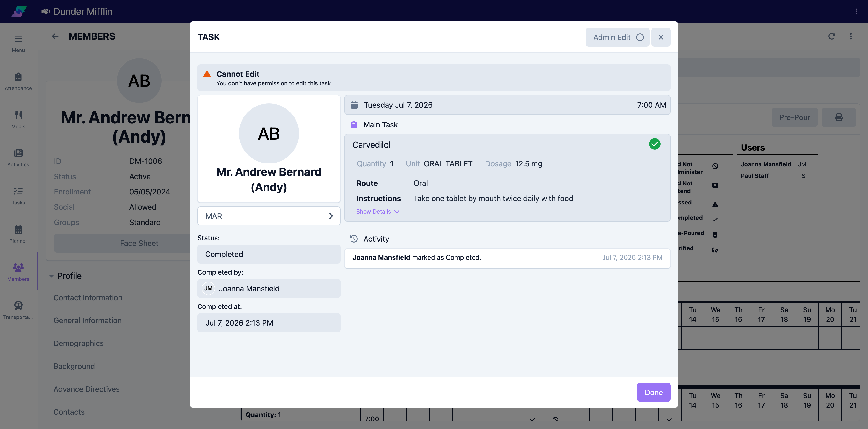Click the calendar icon beside Tuesday Jul 7
Screen dimensions: 868x429
point(354,105)
